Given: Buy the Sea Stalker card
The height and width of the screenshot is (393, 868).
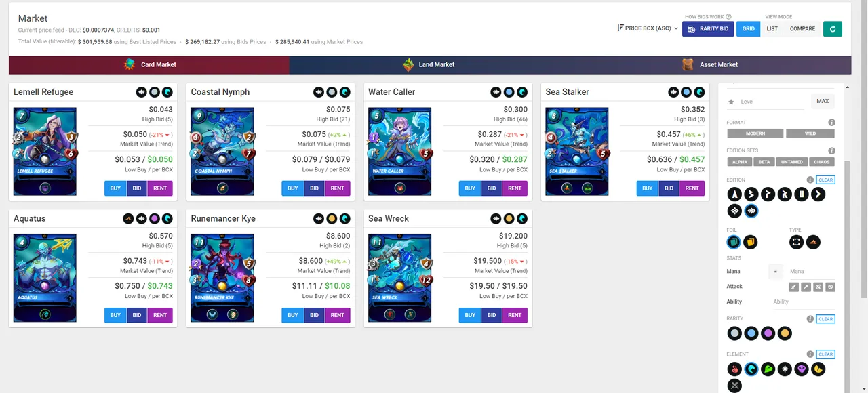Looking at the screenshot, I should point(648,188).
